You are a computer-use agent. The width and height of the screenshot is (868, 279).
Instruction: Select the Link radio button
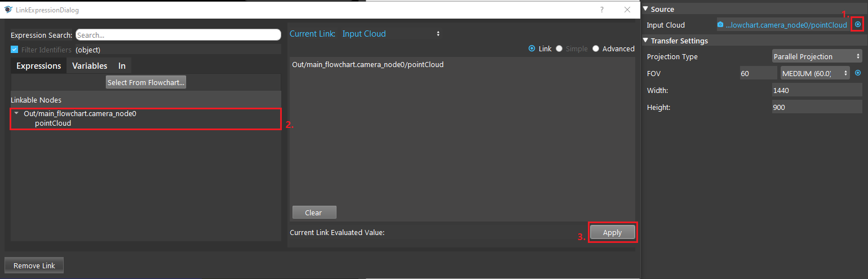532,48
